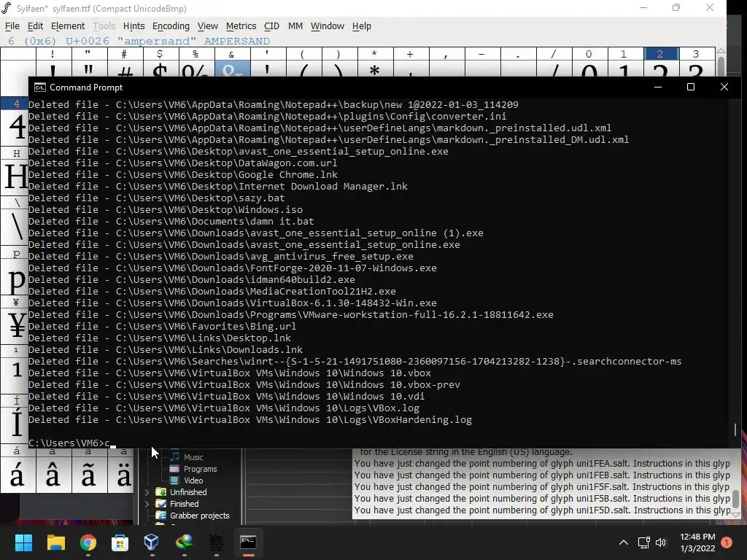
Task: Click the 'Deleted file' line for Windows 10.vdi
Action: pos(226,396)
